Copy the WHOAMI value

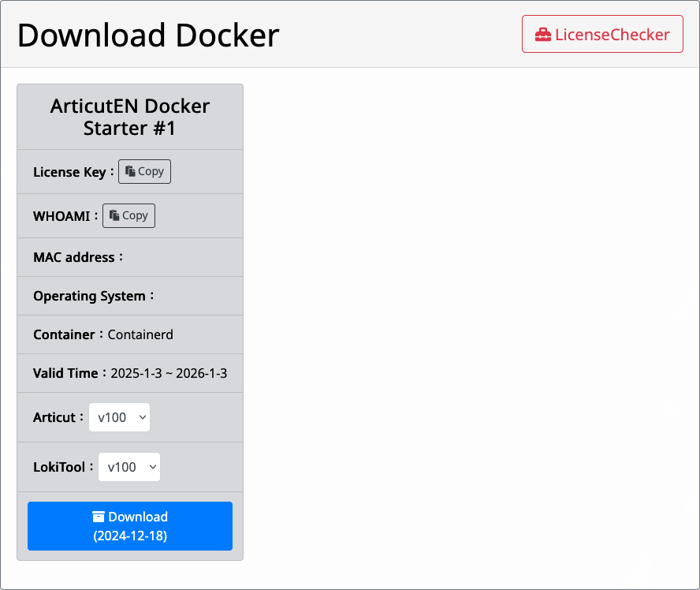[128, 215]
